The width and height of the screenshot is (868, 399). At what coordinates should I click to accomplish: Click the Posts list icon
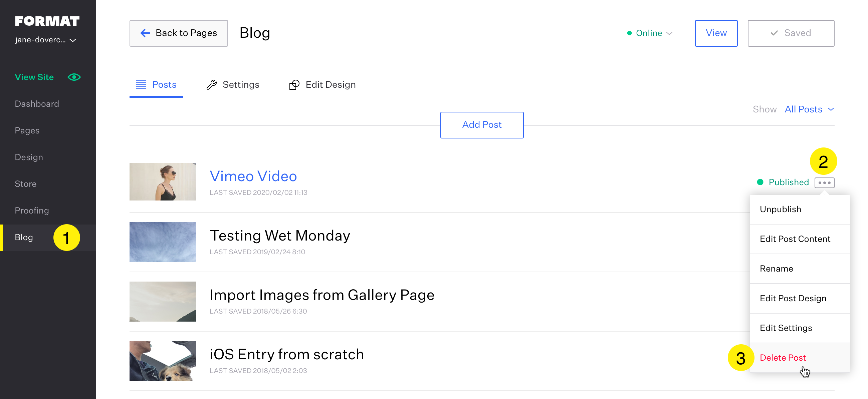pyautogui.click(x=141, y=84)
